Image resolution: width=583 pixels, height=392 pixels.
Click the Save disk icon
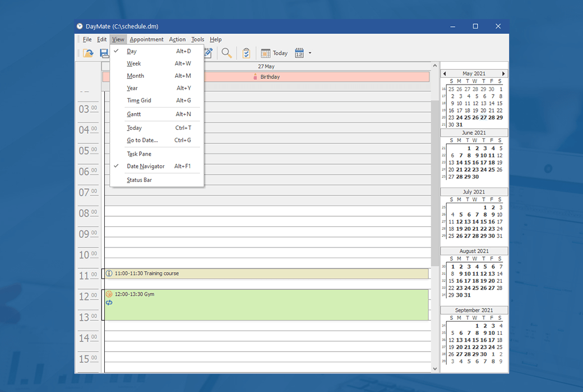104,53
